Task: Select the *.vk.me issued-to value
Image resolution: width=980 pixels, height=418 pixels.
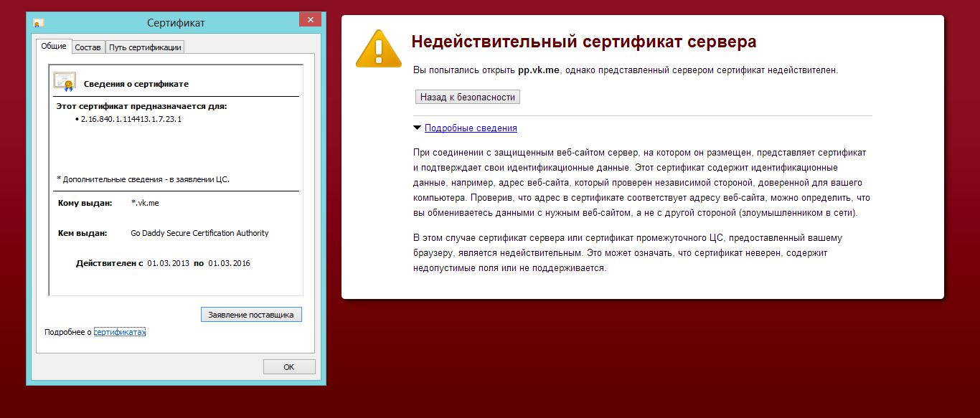Action: pyautogui.click(x=145, y=203)
